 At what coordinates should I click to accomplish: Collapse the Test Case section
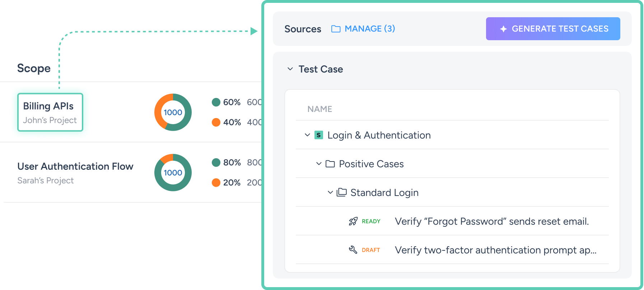coord(290,69)
